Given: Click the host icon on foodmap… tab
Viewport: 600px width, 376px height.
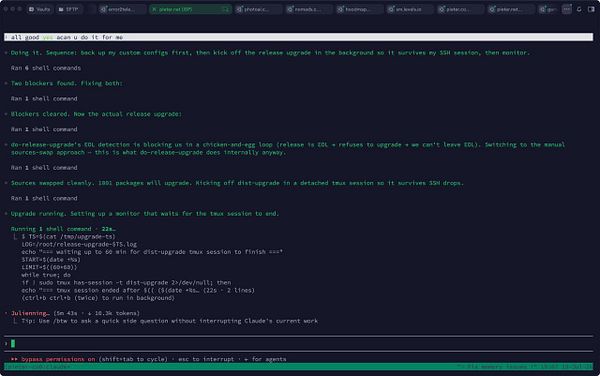Looking at the screenshot, I should (341, 9).
